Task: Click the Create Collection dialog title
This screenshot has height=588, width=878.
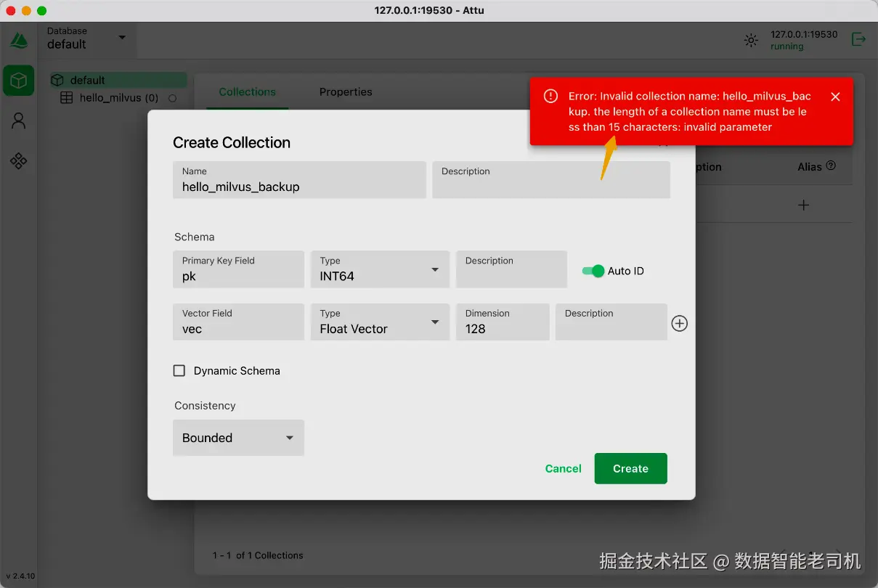Action: [232, 142]
